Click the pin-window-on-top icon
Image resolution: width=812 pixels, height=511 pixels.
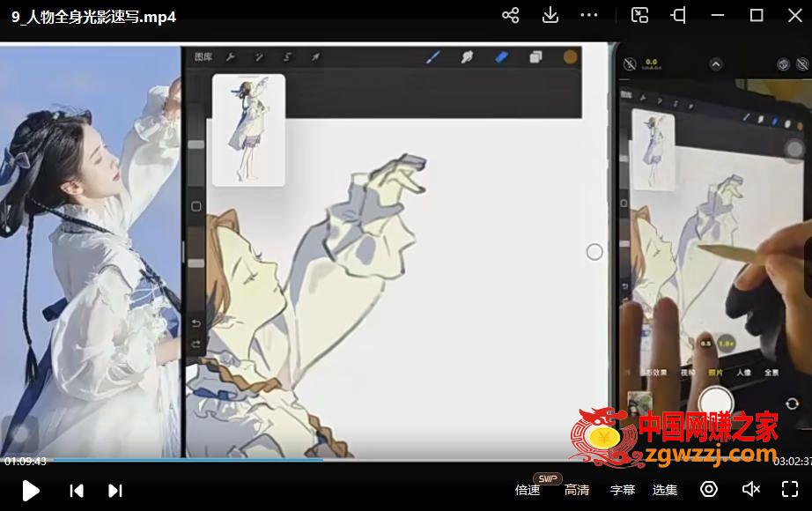pyautogui.click(x=678, y=15)
